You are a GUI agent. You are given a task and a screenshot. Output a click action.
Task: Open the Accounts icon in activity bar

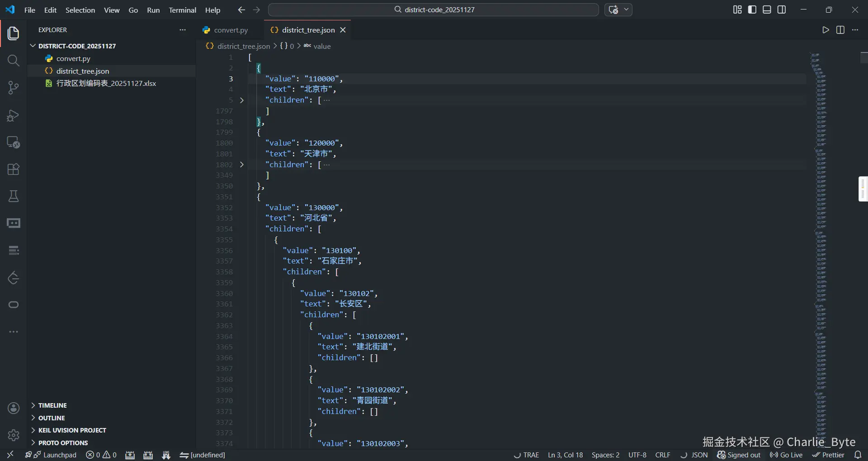coord(14,408)
